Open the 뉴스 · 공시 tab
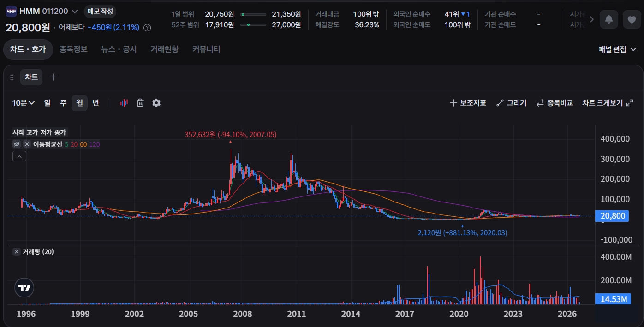The height and width of the screenshot is (327, 644). 119,49
